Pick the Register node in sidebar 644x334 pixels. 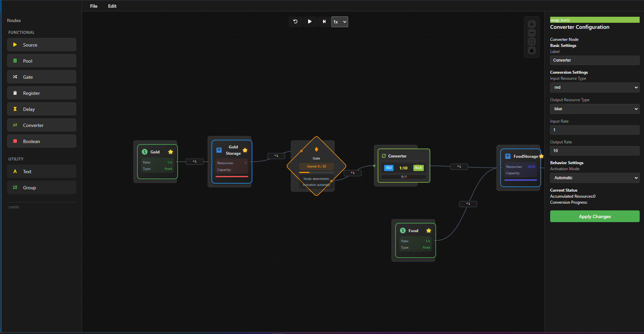(x=42, y=93)
